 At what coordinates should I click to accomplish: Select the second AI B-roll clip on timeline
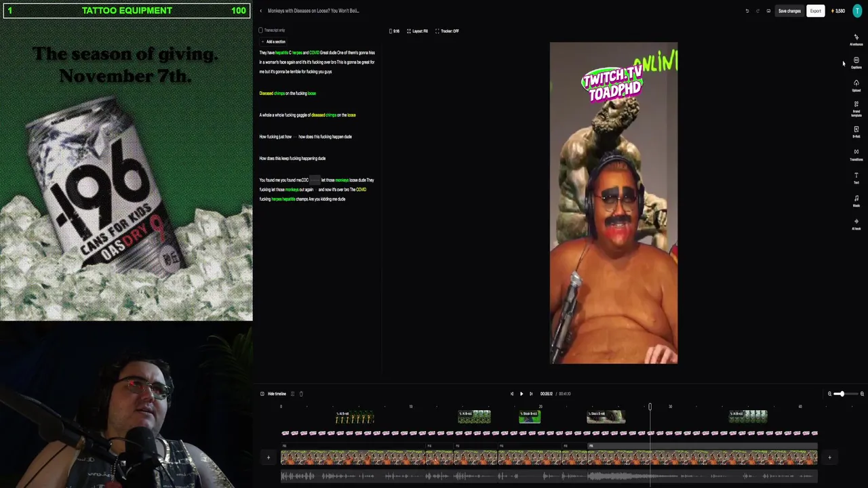pos(474,417)
